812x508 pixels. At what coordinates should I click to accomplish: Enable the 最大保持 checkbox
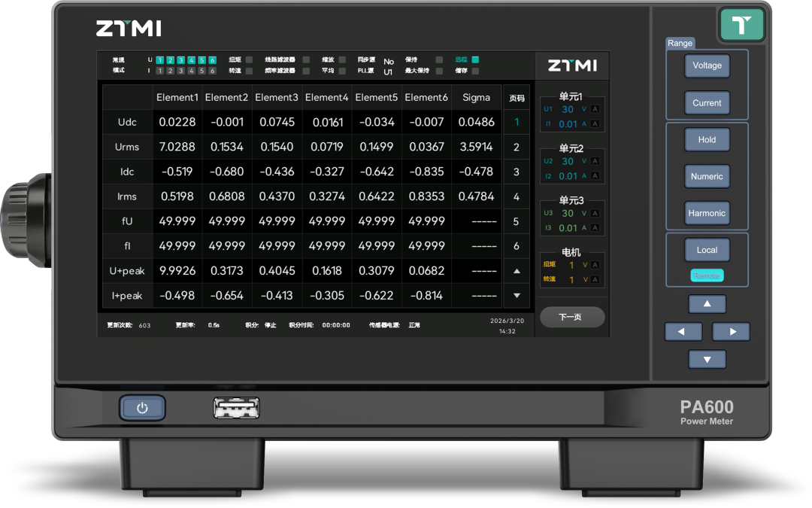[439, 71]
